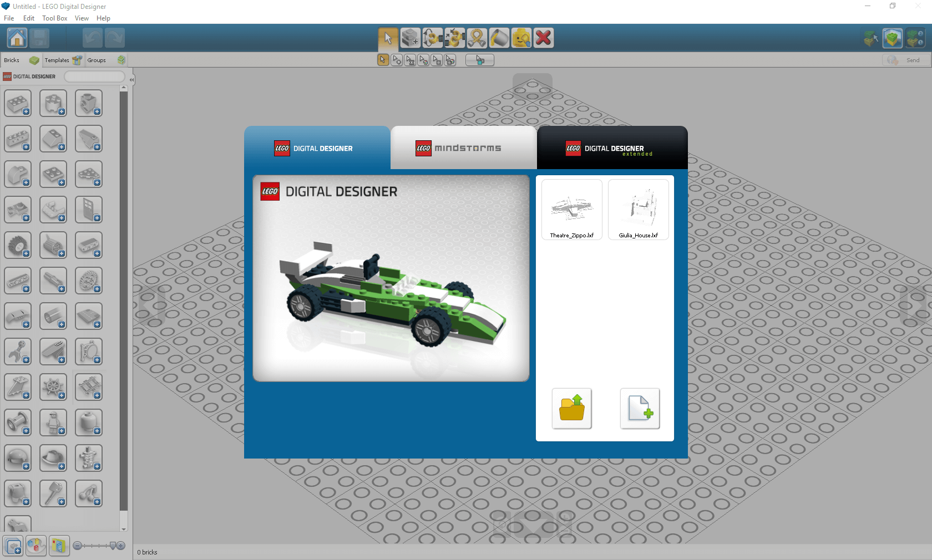Open the wheel and tire brick category
The image size is (932, 560).
[x=18, y=245]
